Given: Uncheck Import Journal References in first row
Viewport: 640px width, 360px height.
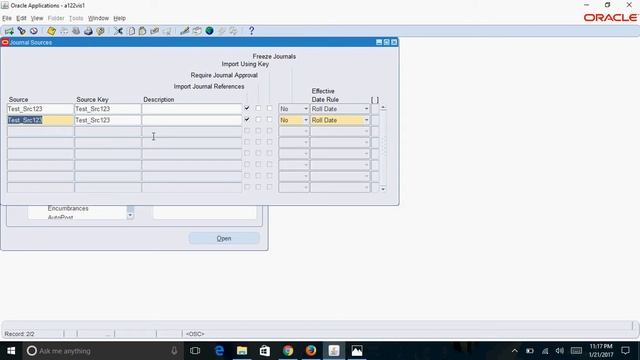Looking at the screenshot, I should pyautogui.click(x=247, y=108).
